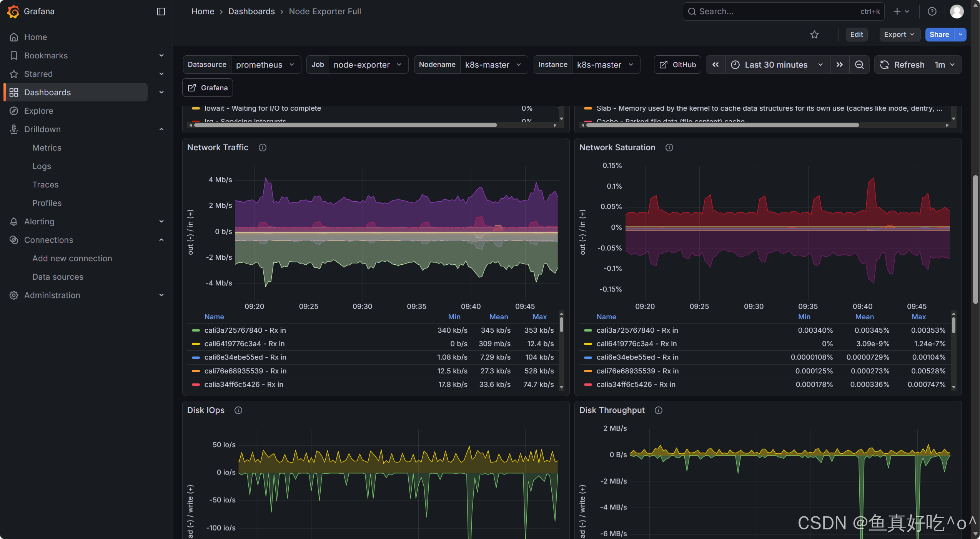Open the Datasource prometheus dropdown

[x=265, y=65]
